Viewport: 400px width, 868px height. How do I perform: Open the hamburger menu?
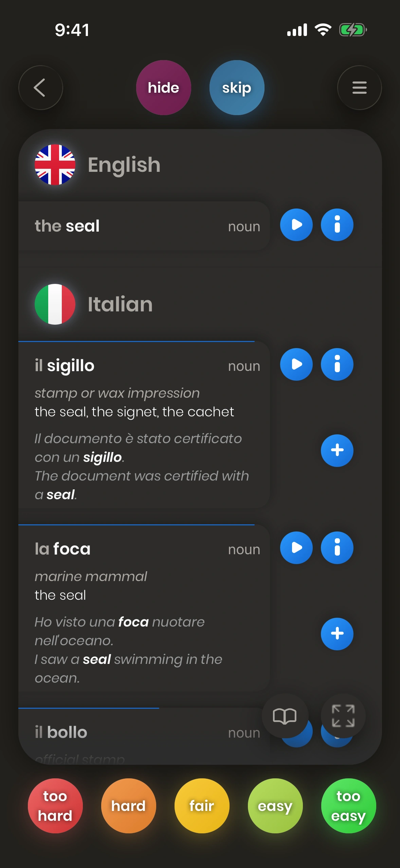tap(359, 88)
